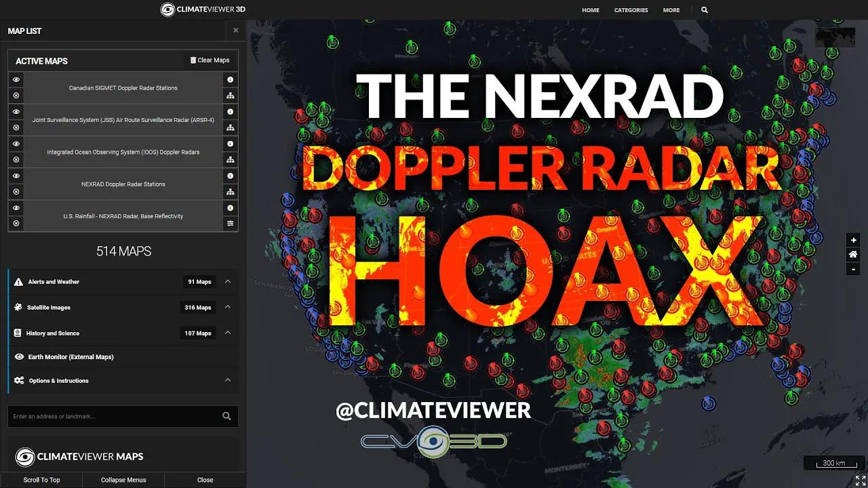
Task: Click the Clear Maps button
Action: (210, 60)
